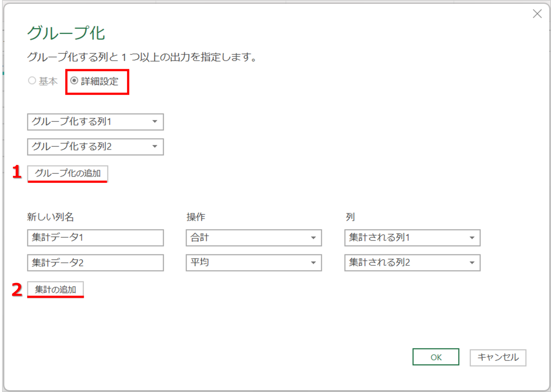
Task: Open the グループ化する列2 dropdown
Action: (95, 147)
